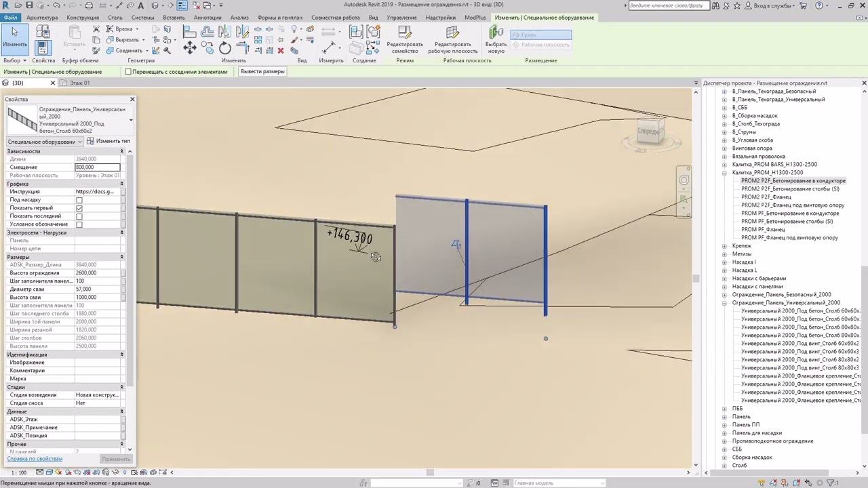Click the Offset tool icon
Screen dimensions: 868x488
click(208, 31)
